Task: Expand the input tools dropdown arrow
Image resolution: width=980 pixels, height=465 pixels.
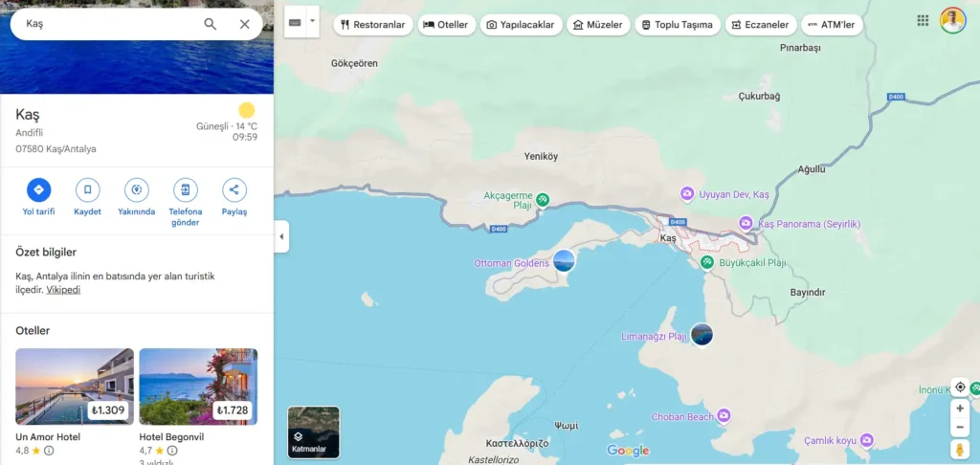Action: 313,21
